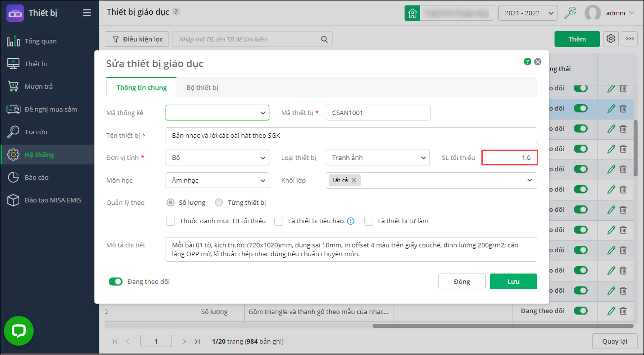The height and width of the screenshot is (355, 644).
Task: Open the 2021 - 2022 school year dropdown
Action: [528, 13]
